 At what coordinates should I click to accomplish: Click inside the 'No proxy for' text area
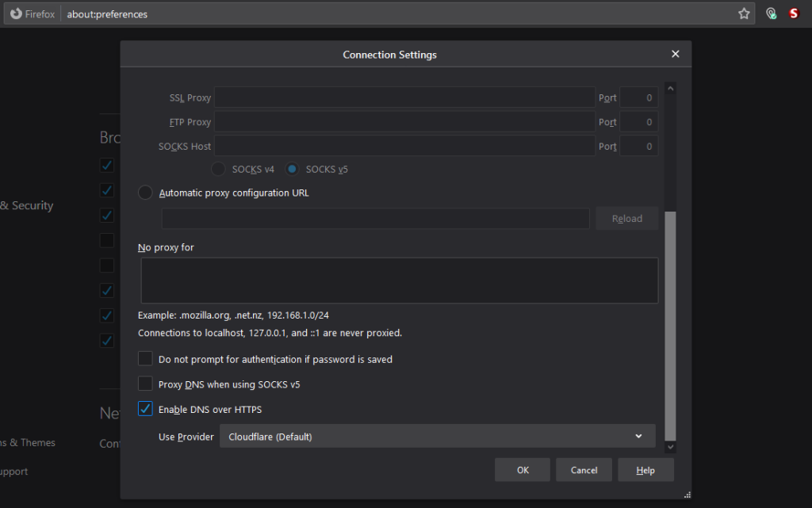[399, 281]
